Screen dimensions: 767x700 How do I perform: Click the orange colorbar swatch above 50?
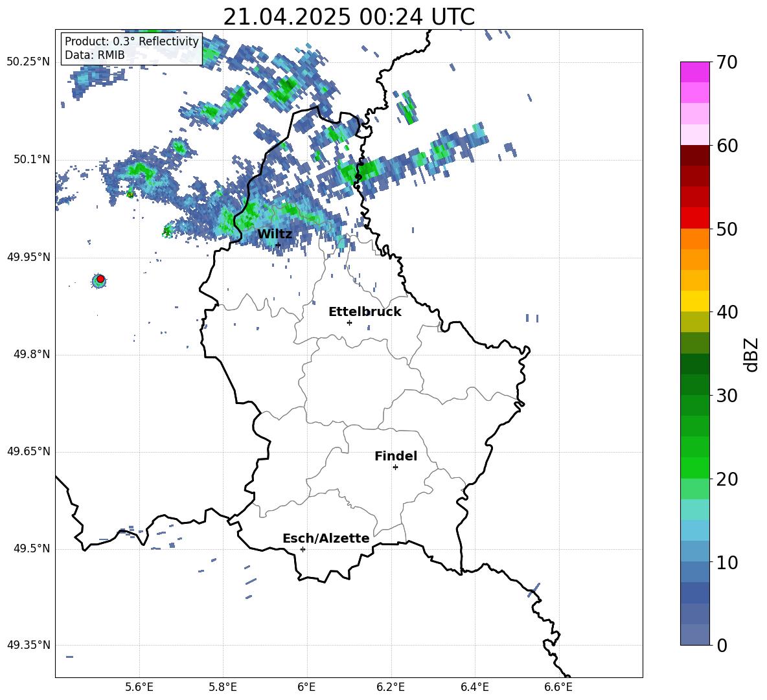(694, 239)
